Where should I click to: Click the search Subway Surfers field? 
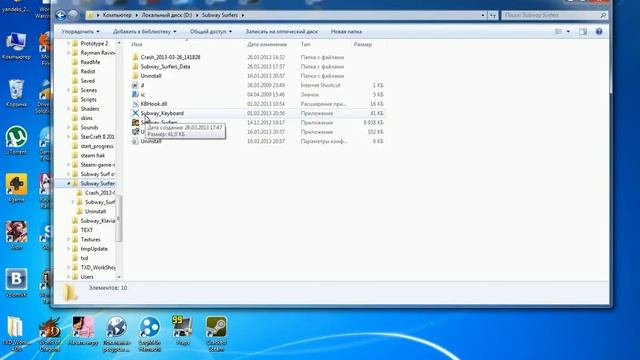554,15
